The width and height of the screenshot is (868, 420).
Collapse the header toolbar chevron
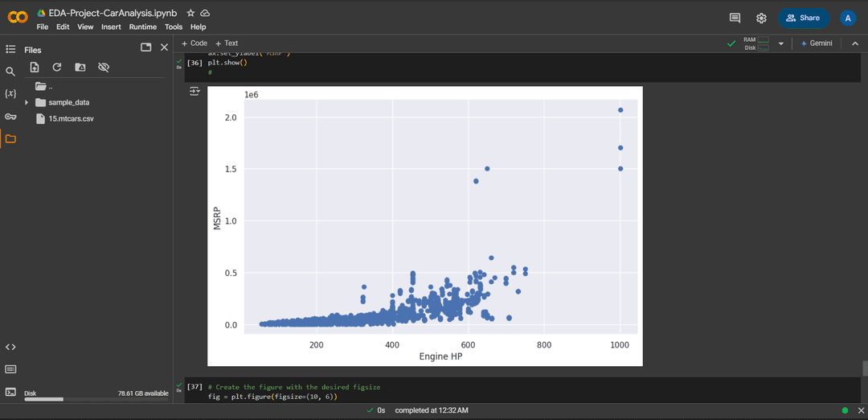[x=854, y=43]
